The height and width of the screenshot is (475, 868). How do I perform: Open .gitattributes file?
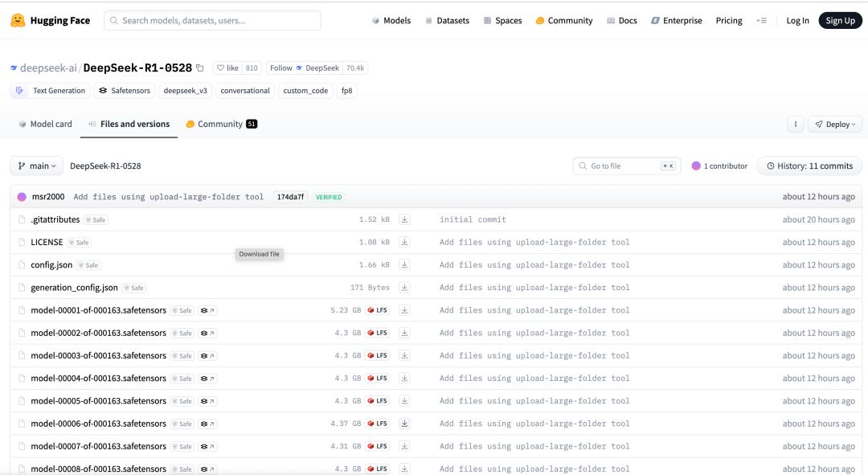tap(55, 219)
